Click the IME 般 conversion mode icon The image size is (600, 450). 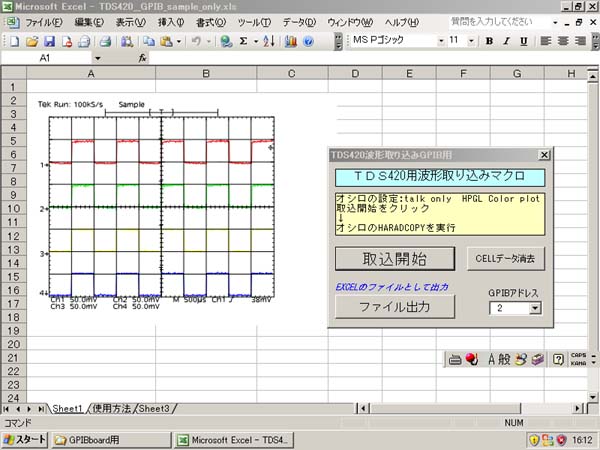pyautogui.click(x=504, y=359)
